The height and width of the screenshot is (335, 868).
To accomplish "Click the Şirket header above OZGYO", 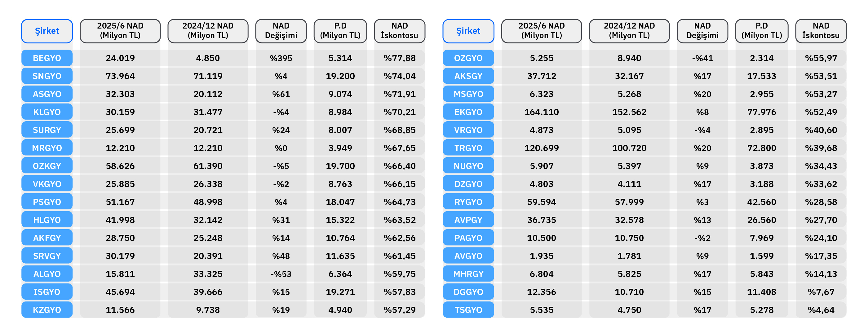I will 468,31.
